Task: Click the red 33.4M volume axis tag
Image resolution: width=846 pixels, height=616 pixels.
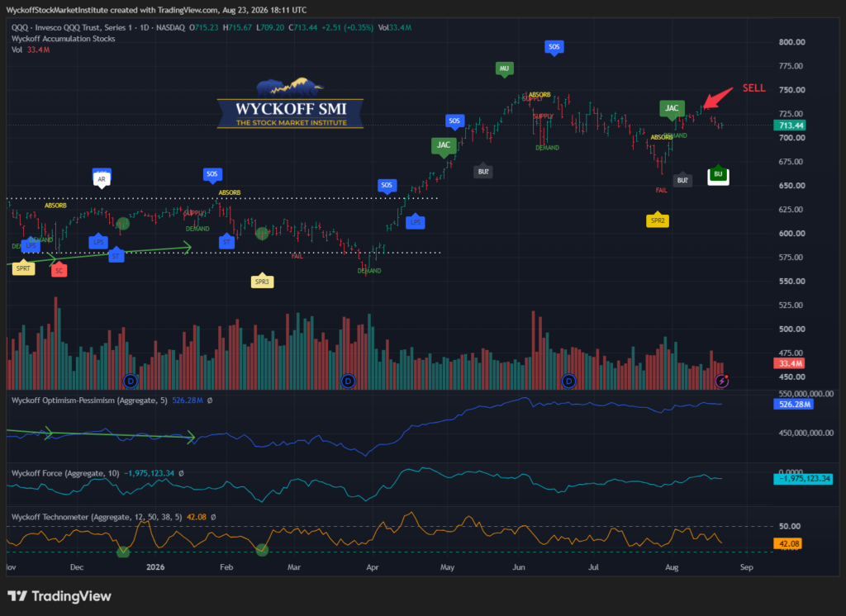Action: (789, 363)
